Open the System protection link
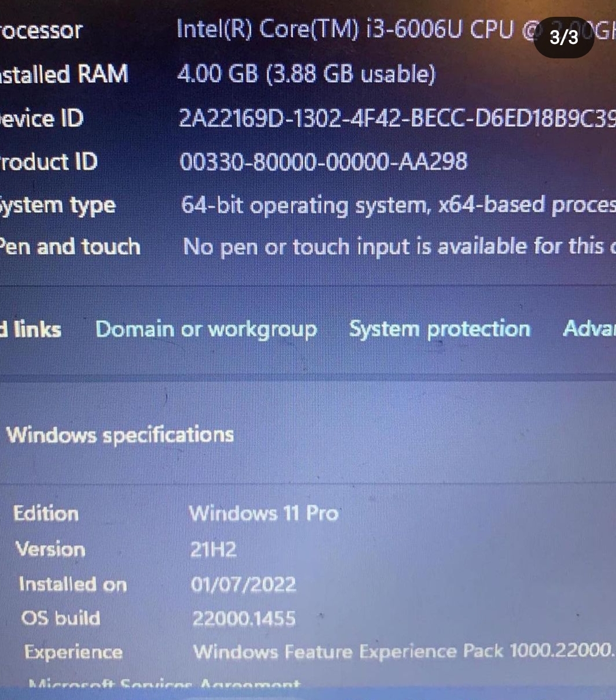This screenshot has width=616, height=700. [x=440, y=329]
